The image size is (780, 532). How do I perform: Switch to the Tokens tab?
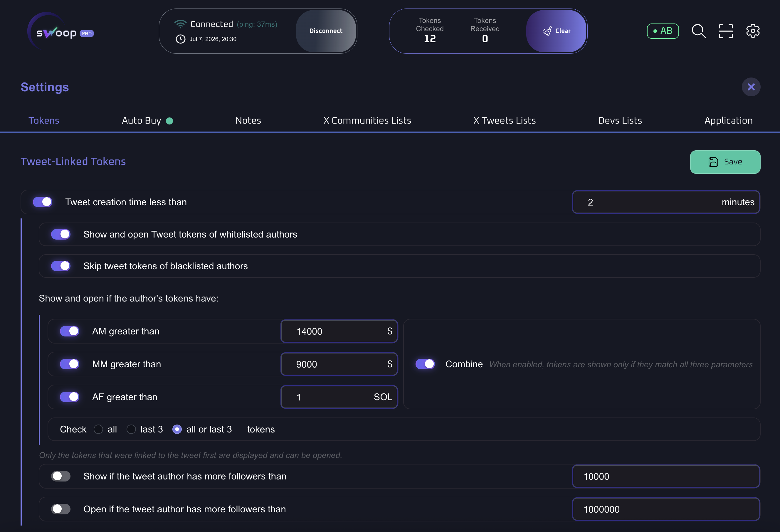(x=44, y=120)
